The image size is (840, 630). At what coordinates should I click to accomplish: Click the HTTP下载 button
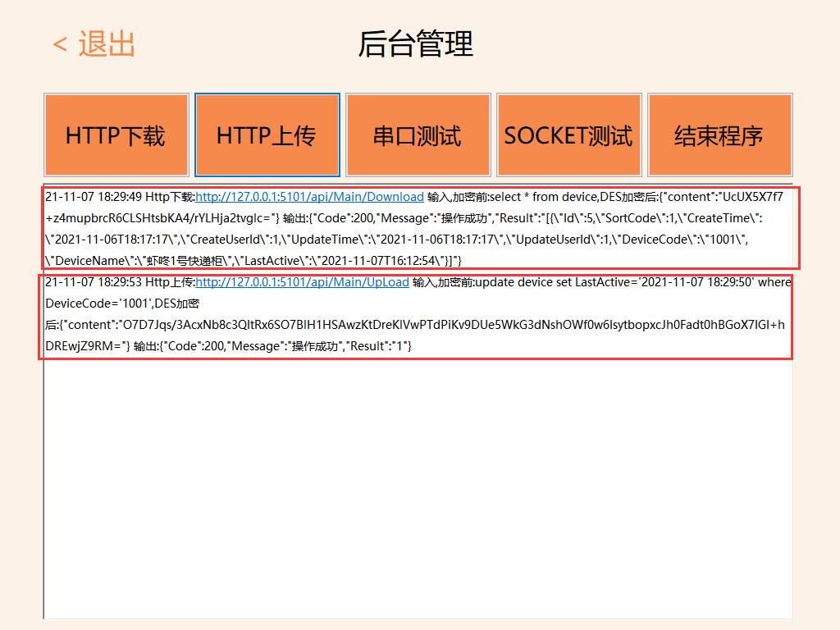(x=116, y=135)
